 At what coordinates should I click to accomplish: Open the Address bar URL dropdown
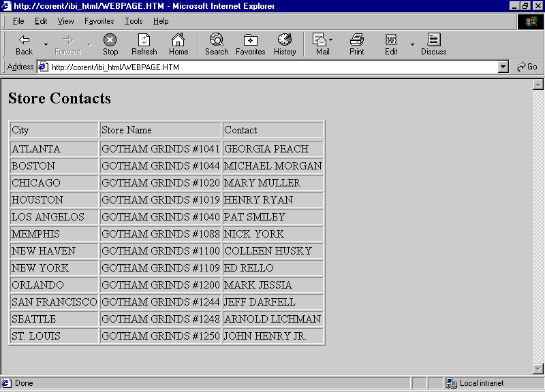pyautogui.click(x=503, y=67)
